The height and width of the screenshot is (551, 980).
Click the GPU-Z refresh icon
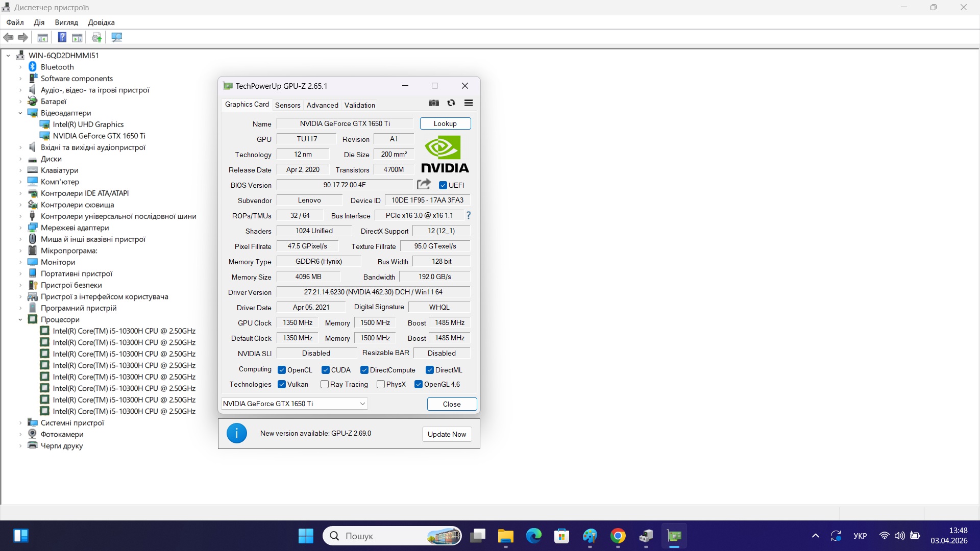coord(451,103)
